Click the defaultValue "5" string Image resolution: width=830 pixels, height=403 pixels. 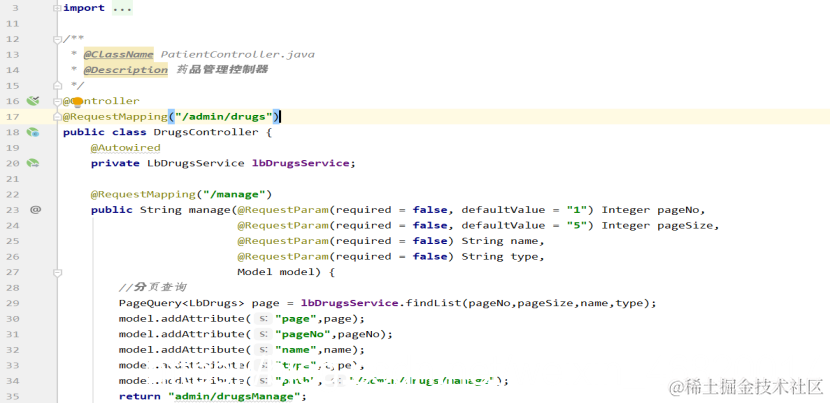[x=578, y=226]
